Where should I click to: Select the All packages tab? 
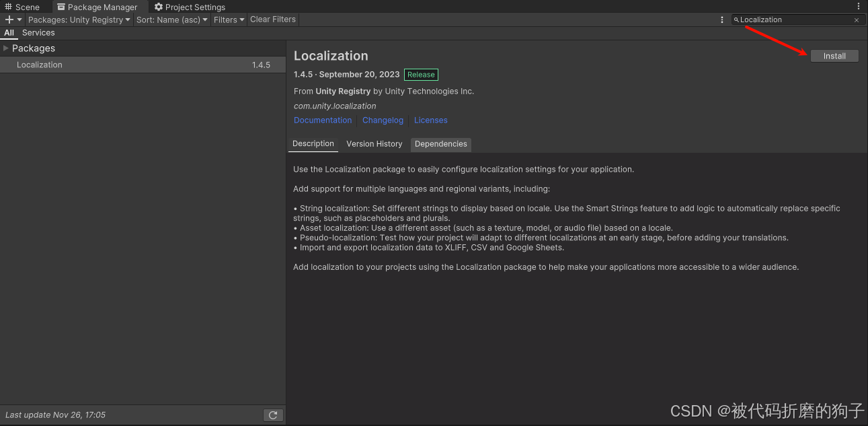[x=9, y=32]
